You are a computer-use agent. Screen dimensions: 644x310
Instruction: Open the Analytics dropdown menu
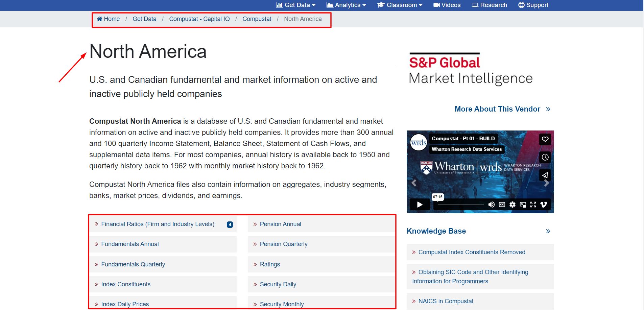coord(346,5)
